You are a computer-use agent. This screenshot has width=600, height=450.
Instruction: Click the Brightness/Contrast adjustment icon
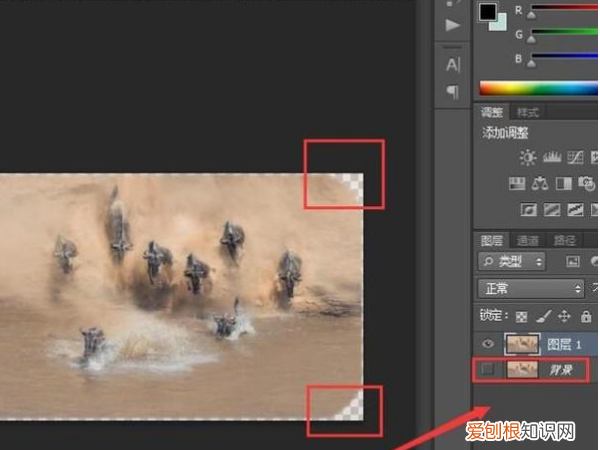point(527,158)
